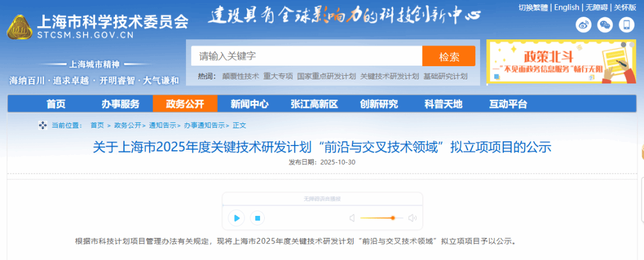Open the Weibo social icon
This screenshot has height=260, width=644.
tap(583, 25)
